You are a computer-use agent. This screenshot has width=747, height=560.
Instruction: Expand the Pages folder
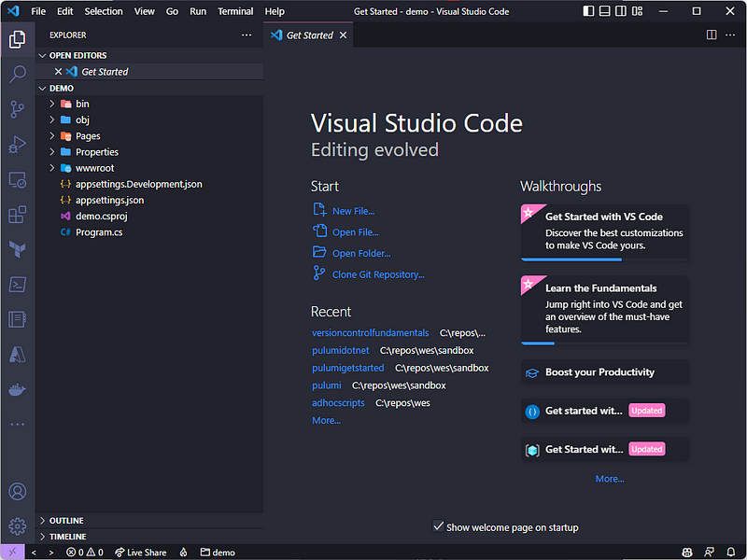pos(88,136)
